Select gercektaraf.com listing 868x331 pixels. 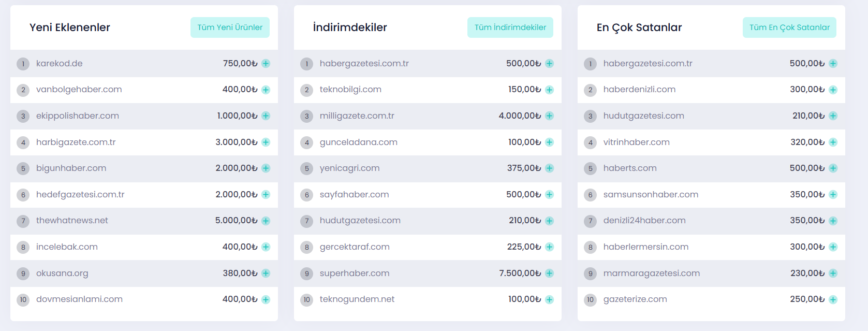355,247
